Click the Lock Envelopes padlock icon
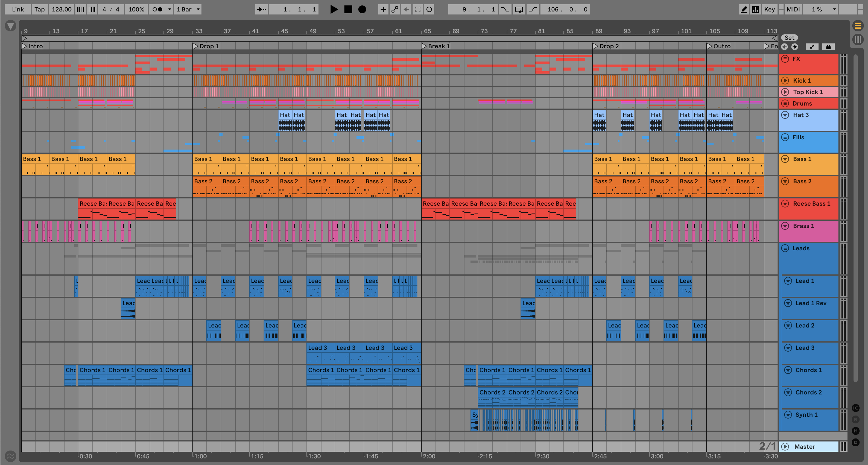 click(x=828, y=47)
